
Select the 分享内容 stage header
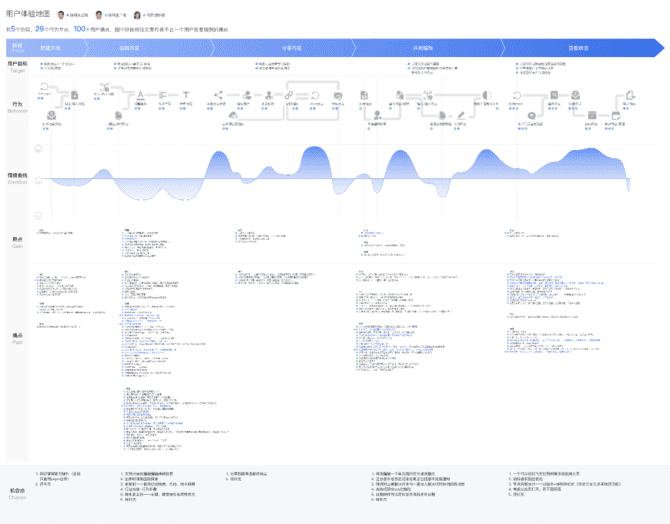(x=292, y=48)
